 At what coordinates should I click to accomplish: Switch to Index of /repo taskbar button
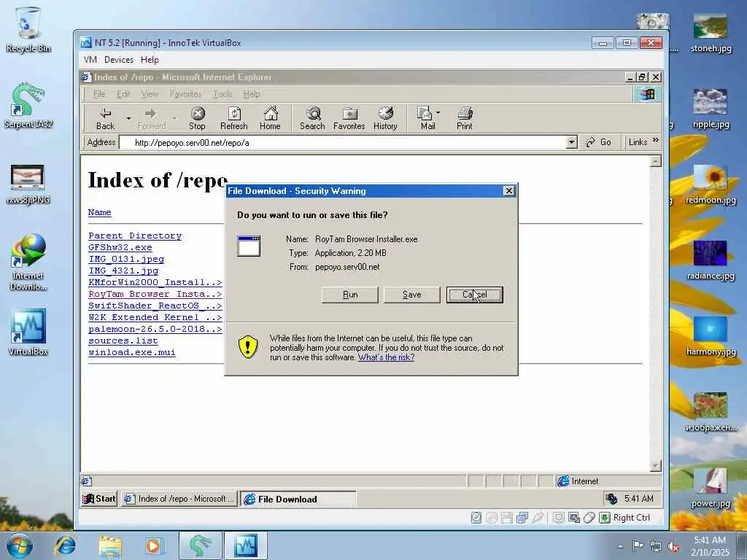(x=179, y=499)
